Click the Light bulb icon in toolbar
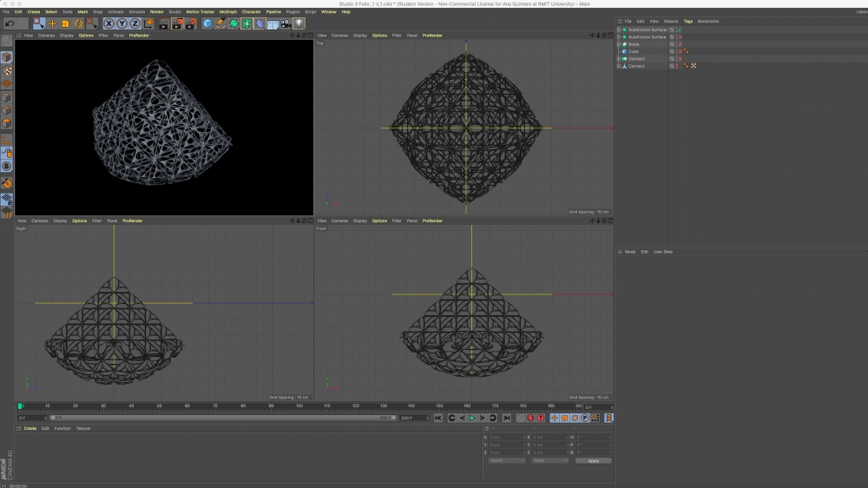The width and height of the screenshot is (868, 488). (299, 23)
